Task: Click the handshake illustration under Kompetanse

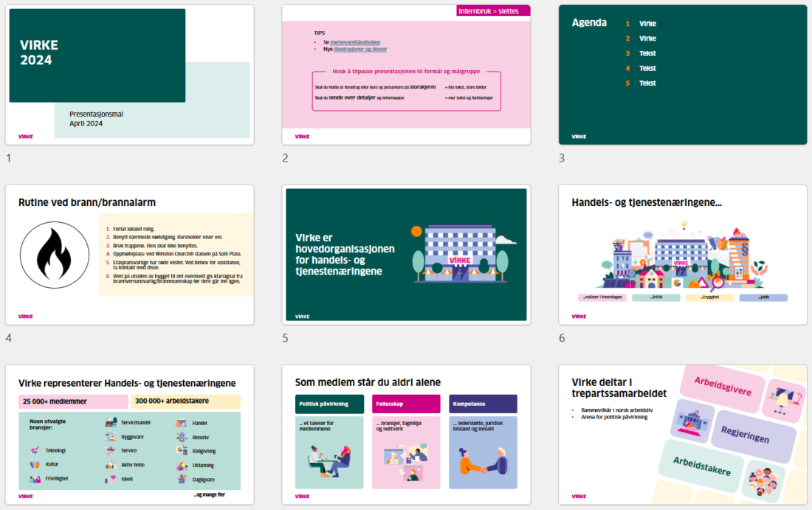Action: [484, 462]
